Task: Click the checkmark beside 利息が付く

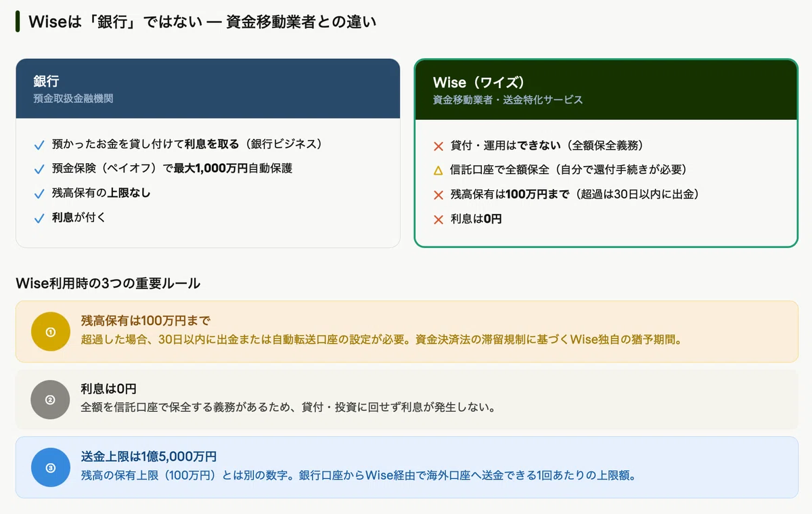Action: pyautogui.click(x=39, y=219)
